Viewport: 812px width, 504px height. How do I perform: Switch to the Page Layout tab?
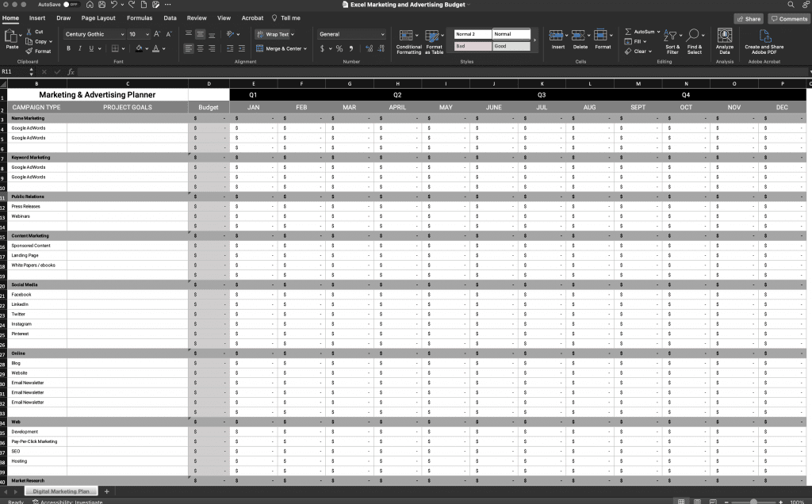tap(98, 18)
